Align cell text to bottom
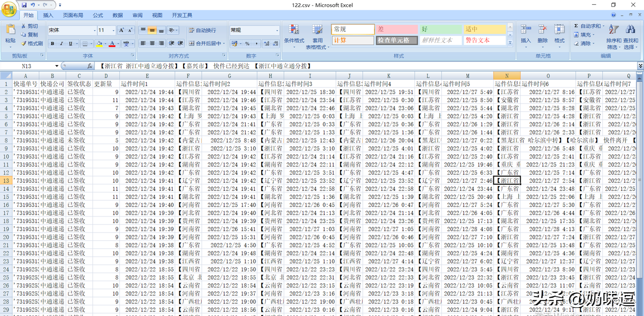Image resolution: width=644 pixels, height=316 pixels. (161, 30)
